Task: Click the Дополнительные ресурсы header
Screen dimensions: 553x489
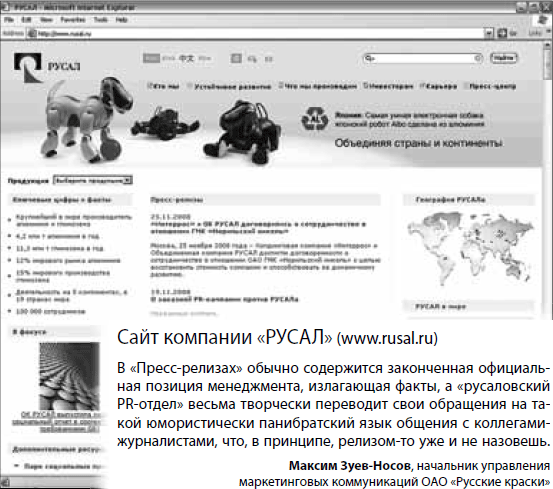Action: click(57, 449)
